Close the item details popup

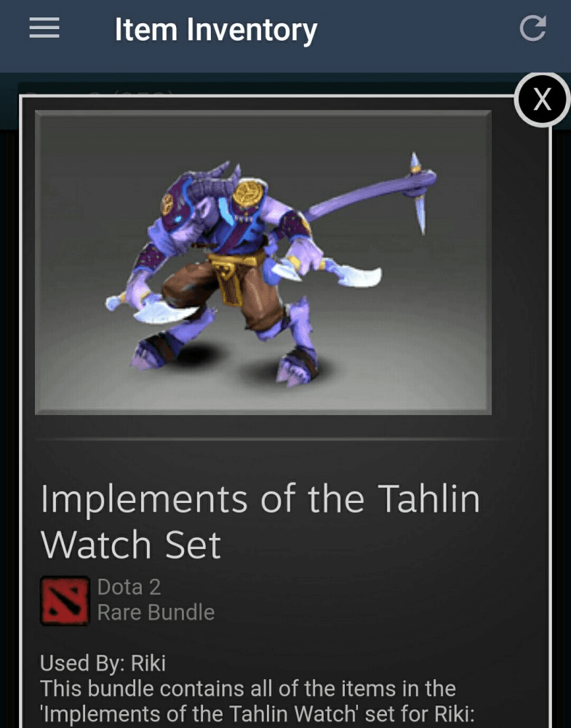tap(542, 99)
